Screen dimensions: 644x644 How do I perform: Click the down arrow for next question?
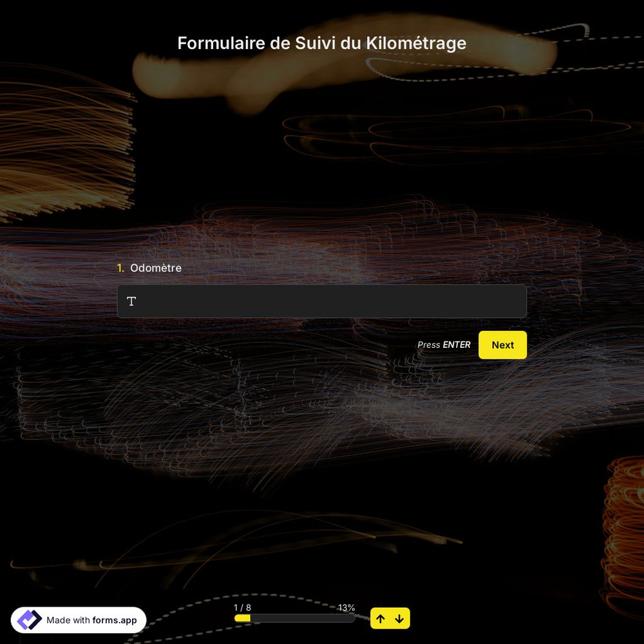[x=399, y=619]
